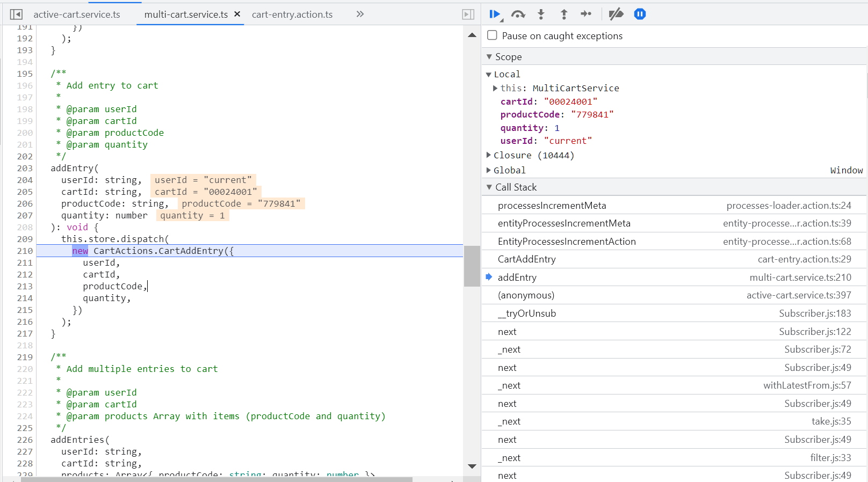Select the (anonymous) call stack frame
The height and width of the screenshot is (482, 868).
pyautogui.click(x=675, y=295)
